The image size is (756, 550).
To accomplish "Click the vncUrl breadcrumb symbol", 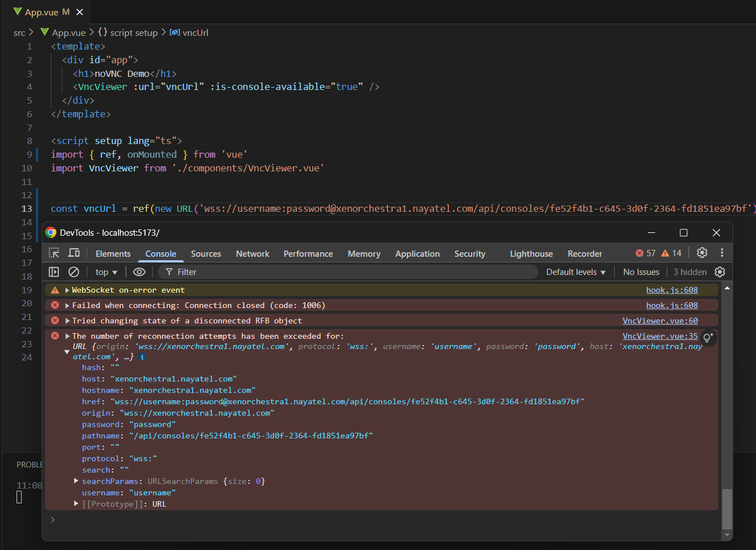I will (195, 33).
